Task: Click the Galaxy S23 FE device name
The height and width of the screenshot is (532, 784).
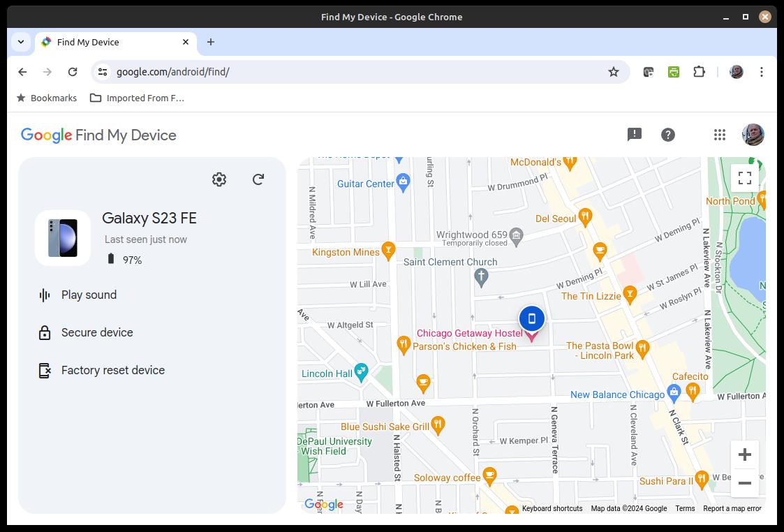Action: point(149,218)
